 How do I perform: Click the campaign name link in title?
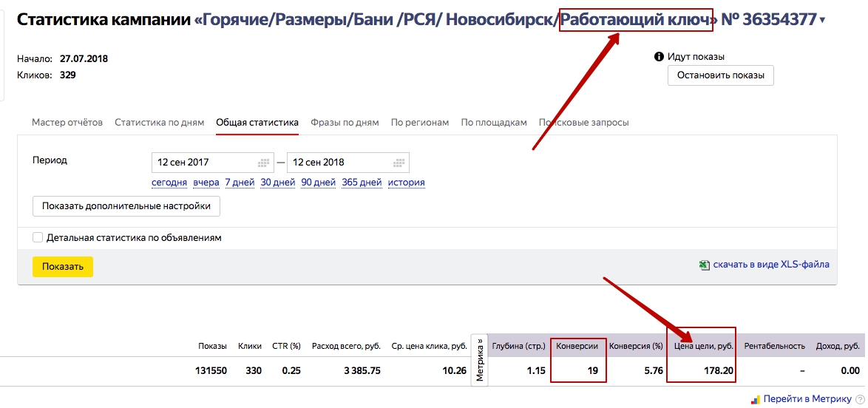point(455,20)
